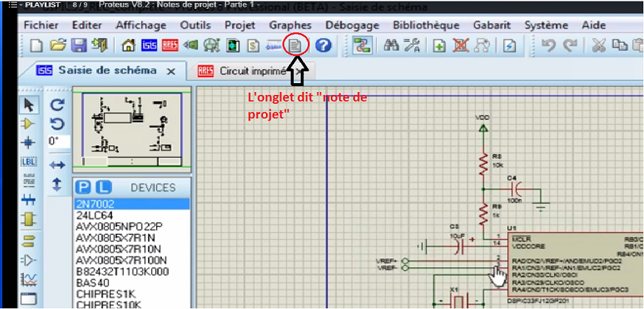Open the Bibliothèque menu
The image size is (644, 309).
[427, 26]
